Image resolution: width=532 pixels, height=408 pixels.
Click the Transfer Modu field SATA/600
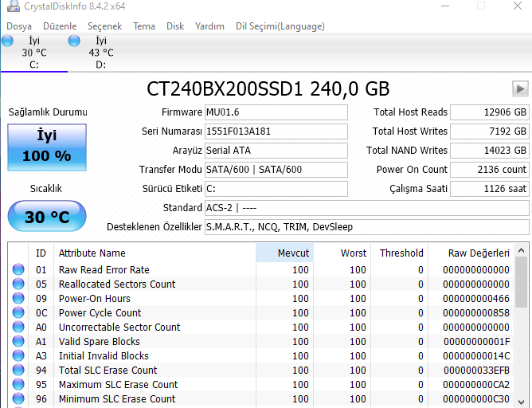pos(276,170)
